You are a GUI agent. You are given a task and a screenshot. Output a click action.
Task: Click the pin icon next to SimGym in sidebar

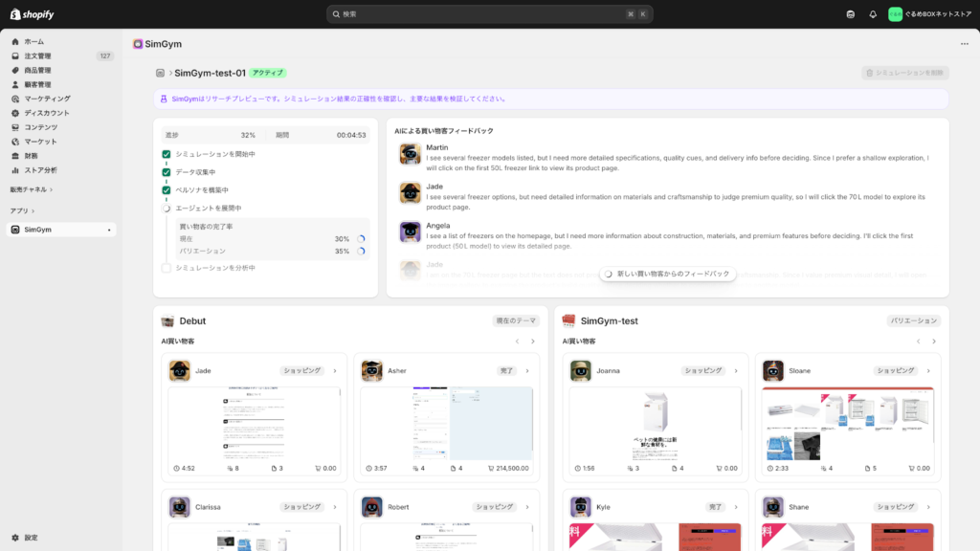point(109,230)
